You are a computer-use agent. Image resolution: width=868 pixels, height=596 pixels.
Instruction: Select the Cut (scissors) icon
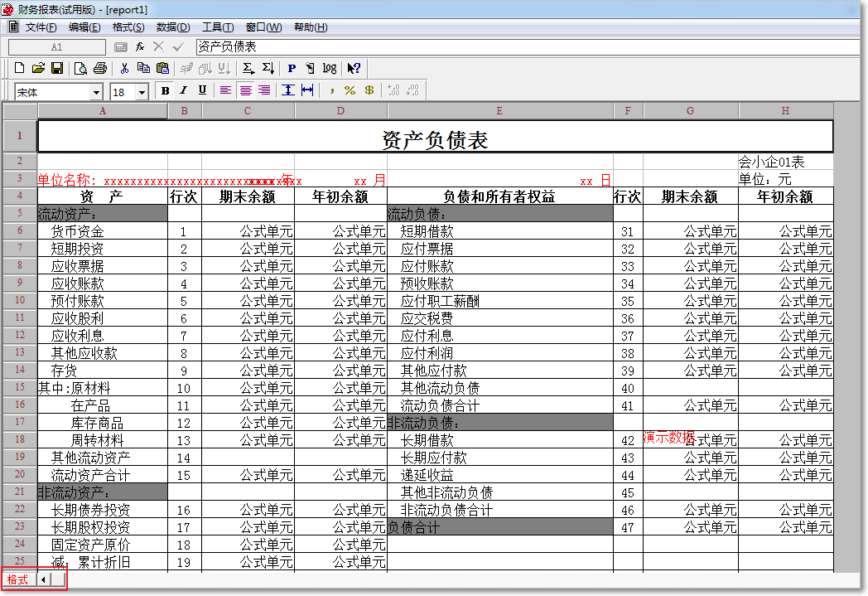pyautogui.click(x=123, y=68)
